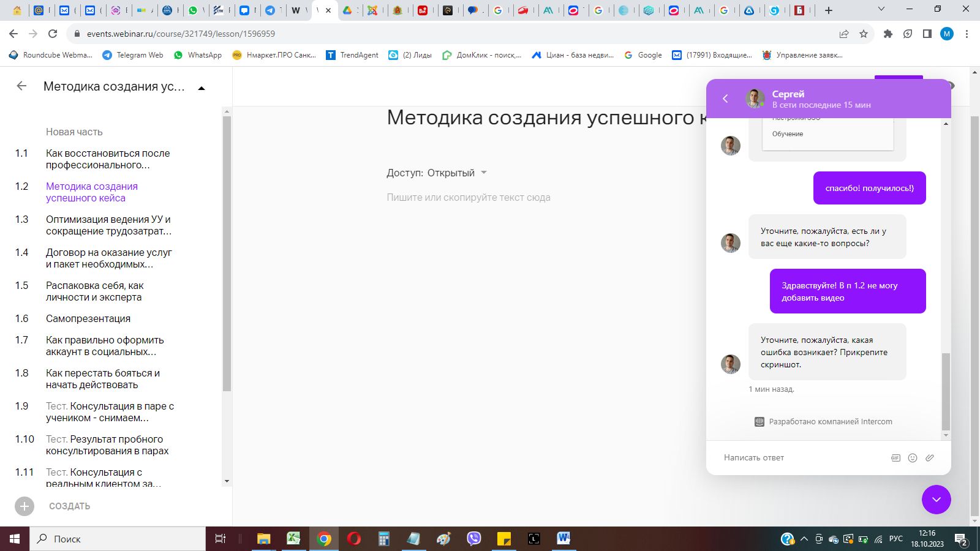Open lesson 1.3 Оптимизация ведения УУ
The width and height of the screenshot is (980, 551).
click(109, 225)
